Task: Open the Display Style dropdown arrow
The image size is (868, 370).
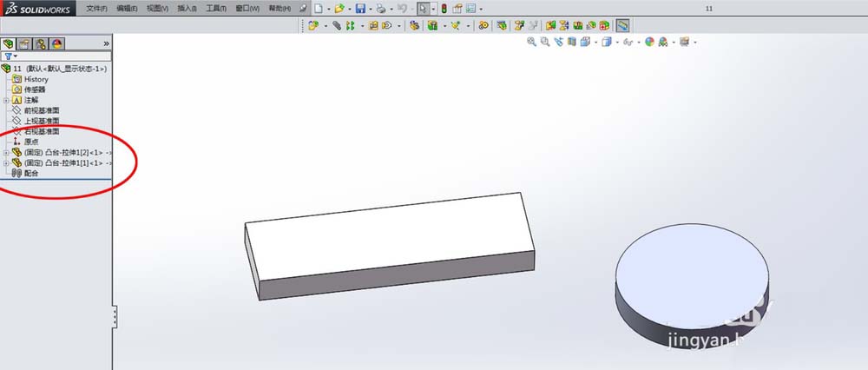Action: click(x=617, y=42)
